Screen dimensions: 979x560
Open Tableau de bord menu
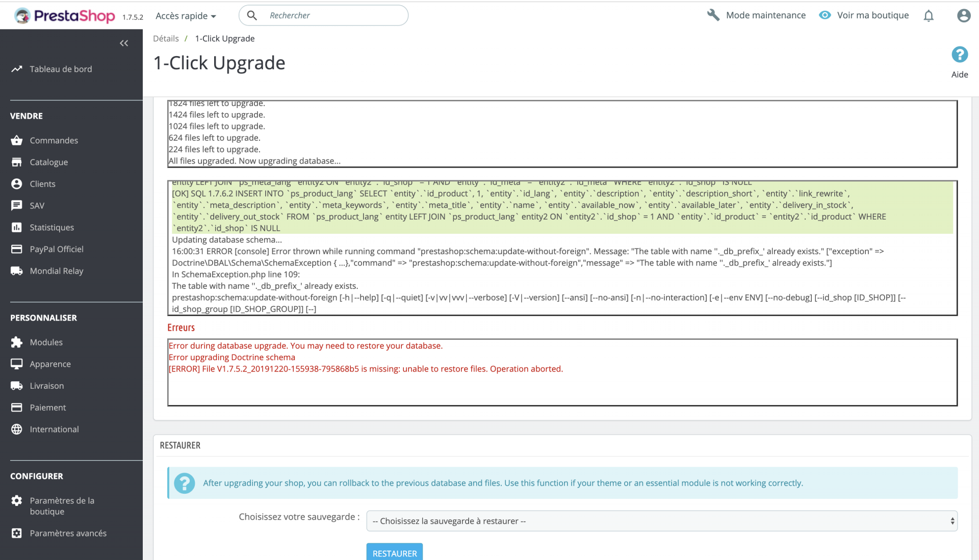coord(61,69)
